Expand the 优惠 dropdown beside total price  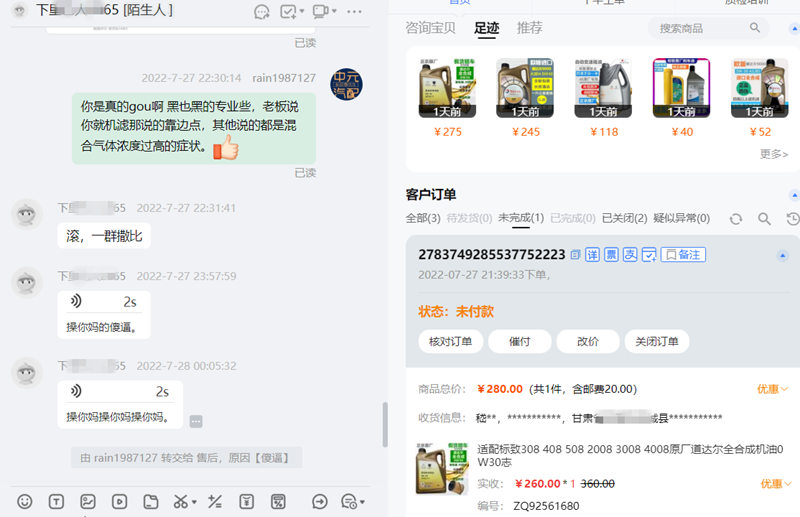(x=773, y=389)
